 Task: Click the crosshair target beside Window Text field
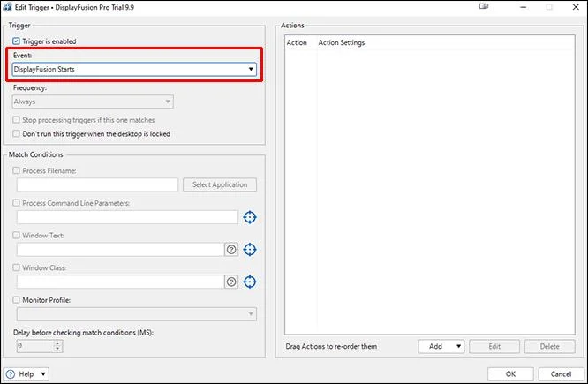pos(250,249)
